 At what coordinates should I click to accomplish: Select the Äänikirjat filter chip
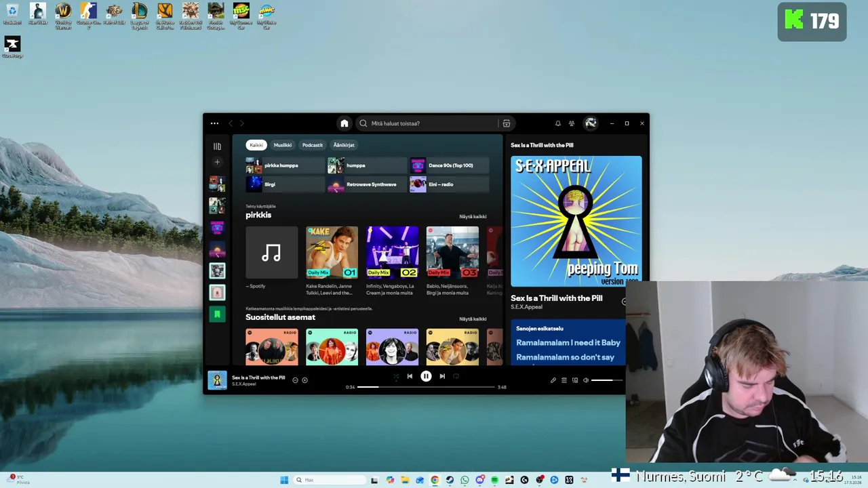click(344, 145)
